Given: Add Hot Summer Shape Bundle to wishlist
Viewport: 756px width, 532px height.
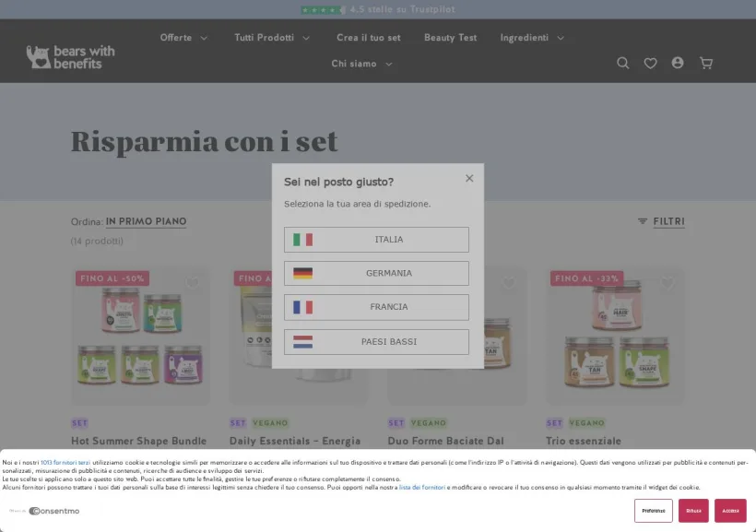Looking at the screenshot, I should [193, 283].
